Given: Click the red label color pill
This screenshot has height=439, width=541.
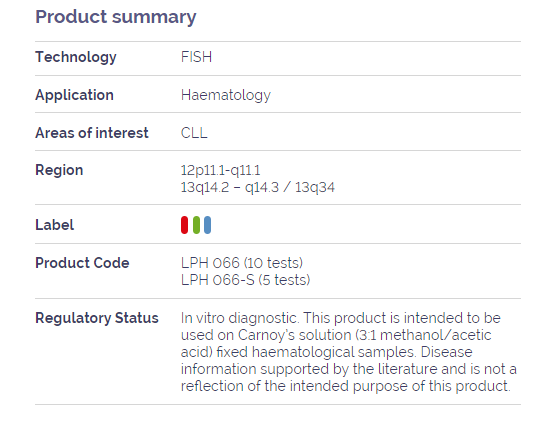Looking at the screenshot, I should 185,225.
